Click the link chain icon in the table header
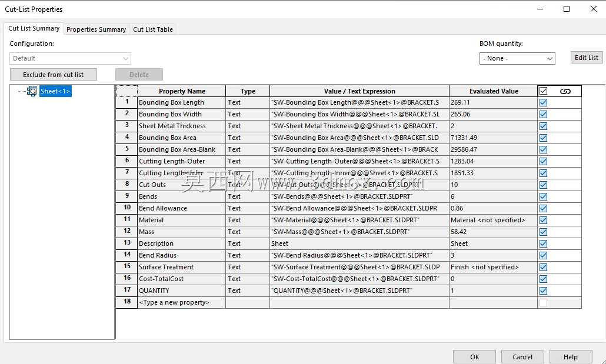Viewport: 606px width, 364px height. (565, 91)
